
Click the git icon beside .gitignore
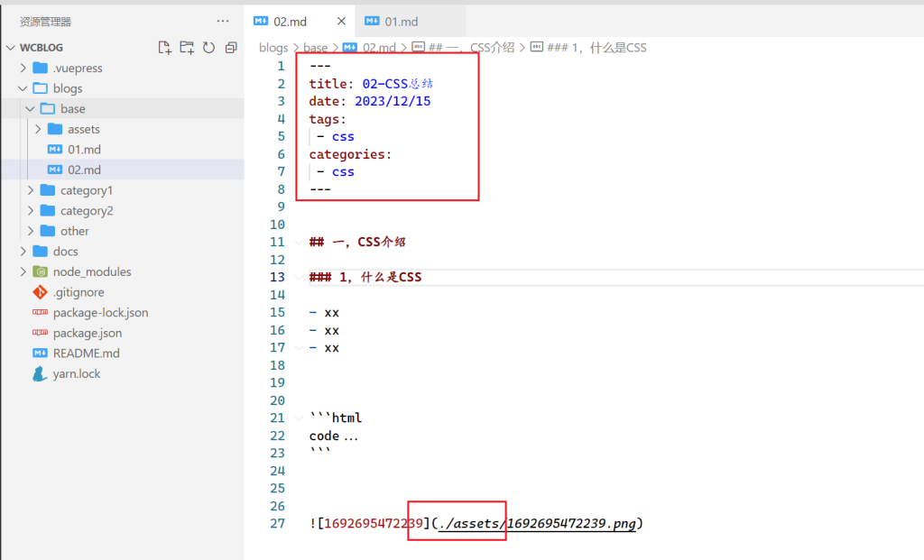pos(40,292)
